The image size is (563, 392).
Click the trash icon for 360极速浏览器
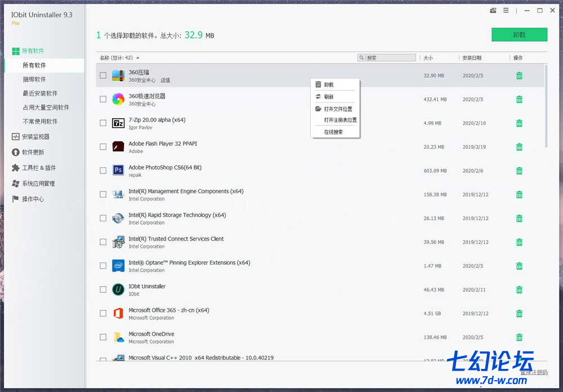tap(519, 99)
